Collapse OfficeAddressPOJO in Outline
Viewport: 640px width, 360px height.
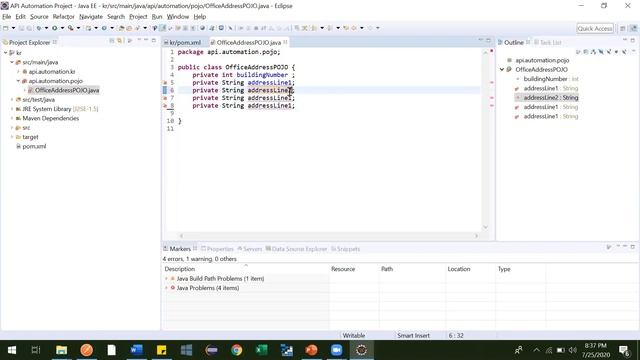coord(502,70)
